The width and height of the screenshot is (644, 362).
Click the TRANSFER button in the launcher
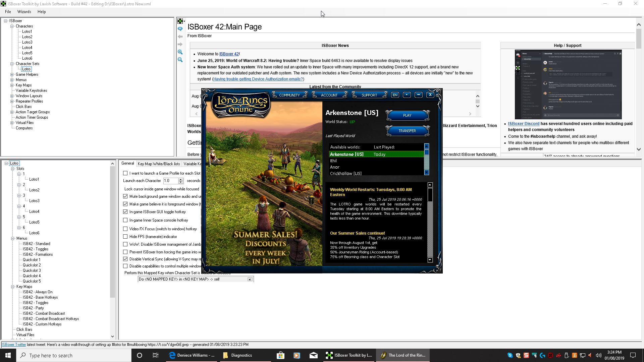[407, 131]
